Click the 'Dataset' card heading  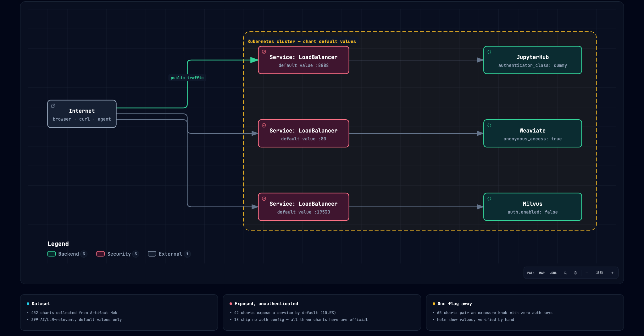coord(41,304)
